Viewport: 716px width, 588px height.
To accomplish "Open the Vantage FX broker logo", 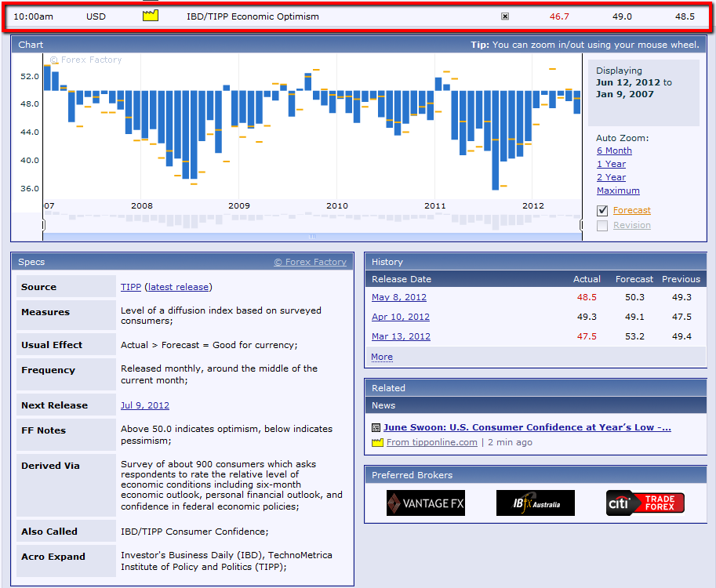I will coord(426,503).
